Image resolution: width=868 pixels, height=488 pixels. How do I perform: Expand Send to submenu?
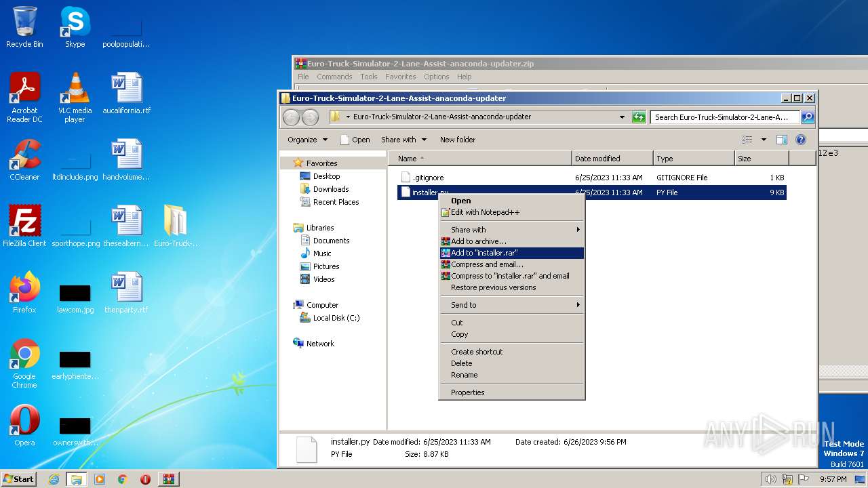(x=511, y=305)
